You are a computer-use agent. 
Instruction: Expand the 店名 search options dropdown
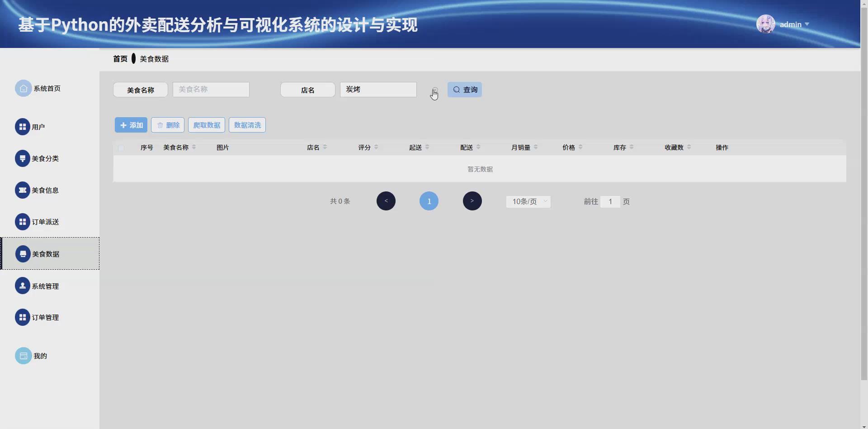pyautogui.click(x=307, y=90)
